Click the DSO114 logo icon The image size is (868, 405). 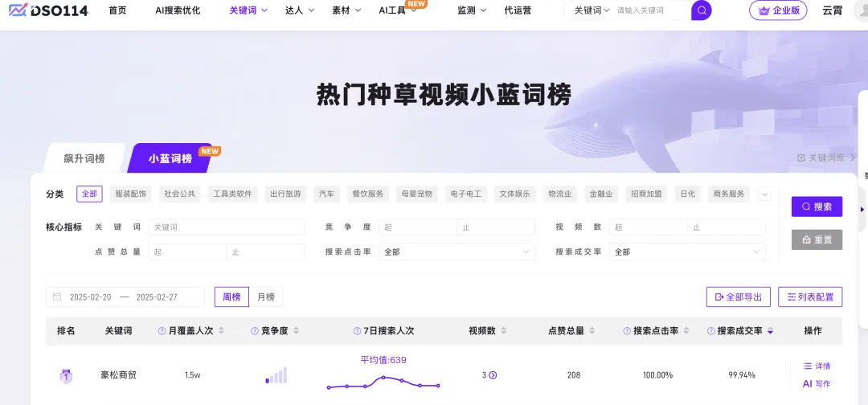pyautogui.click(x=16, y=10)
